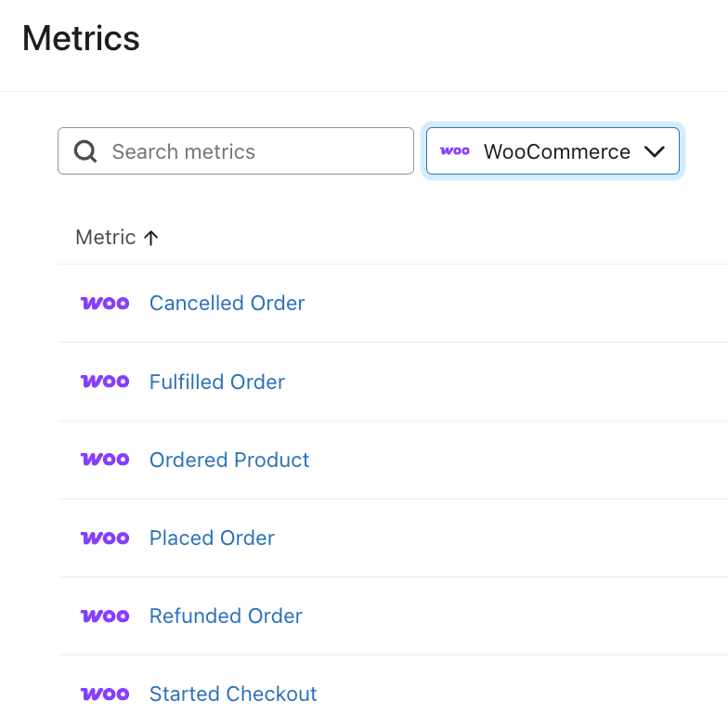Open the WooCommerce integration filter dropdown
This screenshot has width=728, height=726.
pyautogui.click(x=553, y=151)
